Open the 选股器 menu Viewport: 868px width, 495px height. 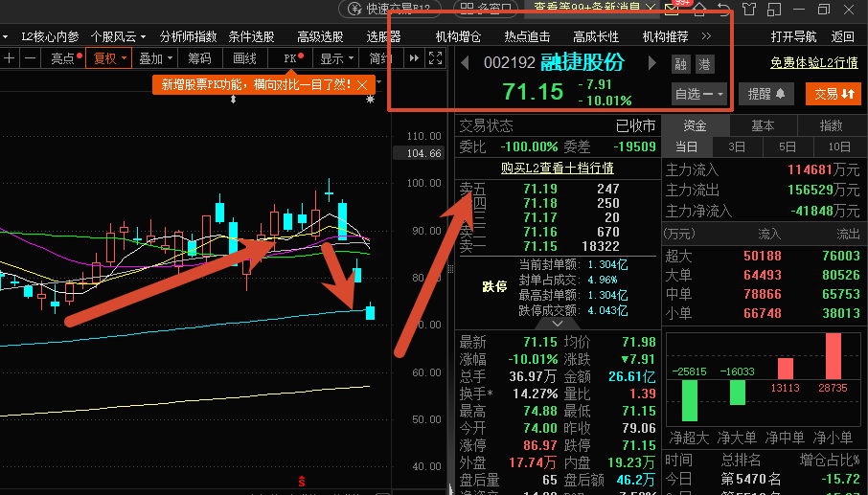[x=383, y=37]
